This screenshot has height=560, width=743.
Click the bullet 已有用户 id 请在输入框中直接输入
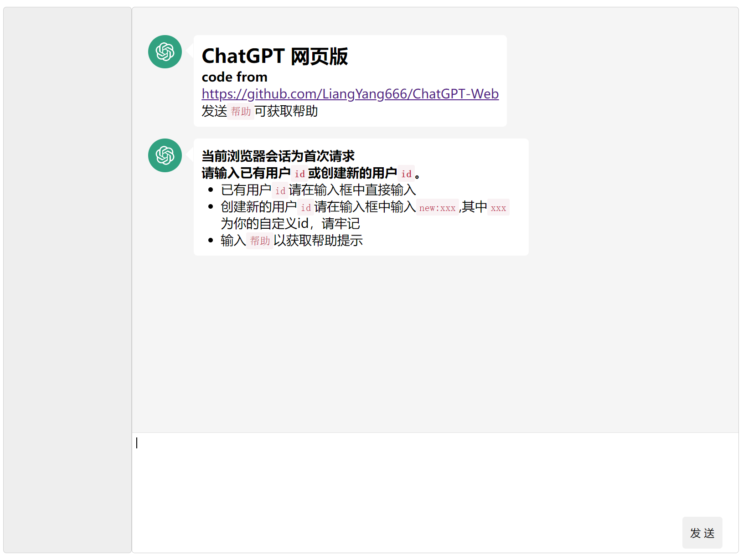coord(319,190)
